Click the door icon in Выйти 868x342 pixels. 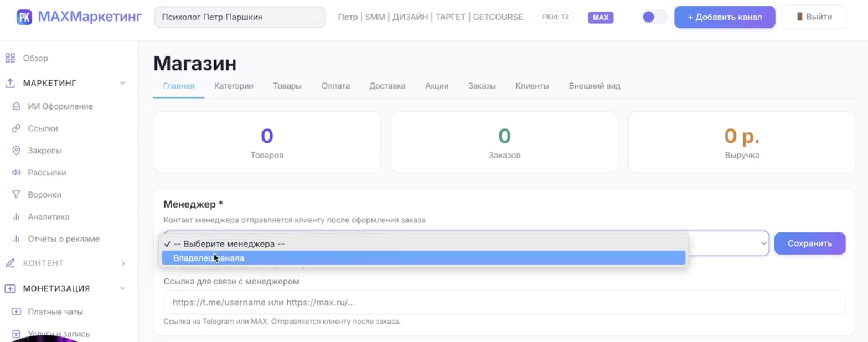[x=800, y=17]
